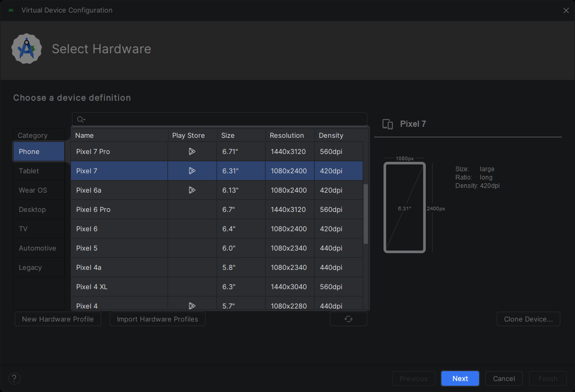
Task: Click the Pixel 7 screen preview diagram
Action: coord(404,208)
